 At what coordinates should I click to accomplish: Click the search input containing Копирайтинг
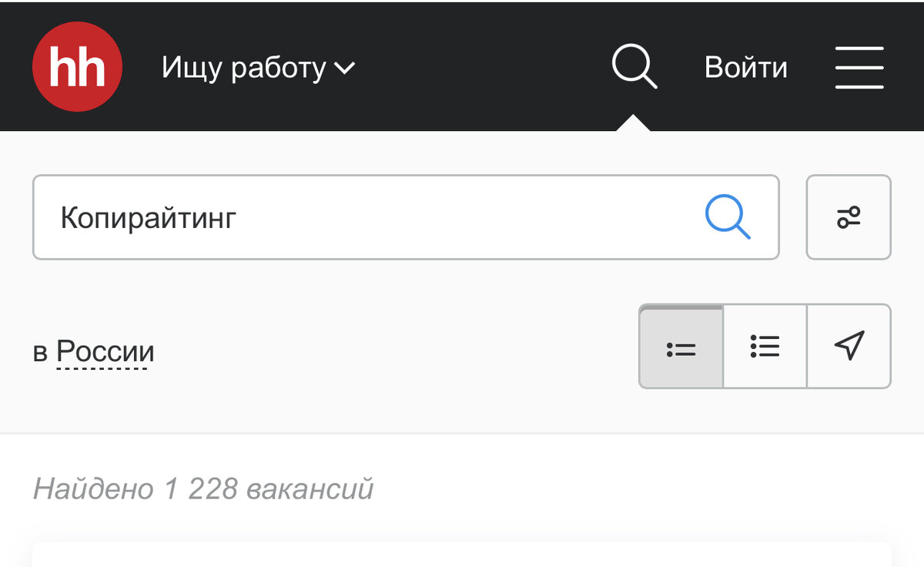click(308, 217)
